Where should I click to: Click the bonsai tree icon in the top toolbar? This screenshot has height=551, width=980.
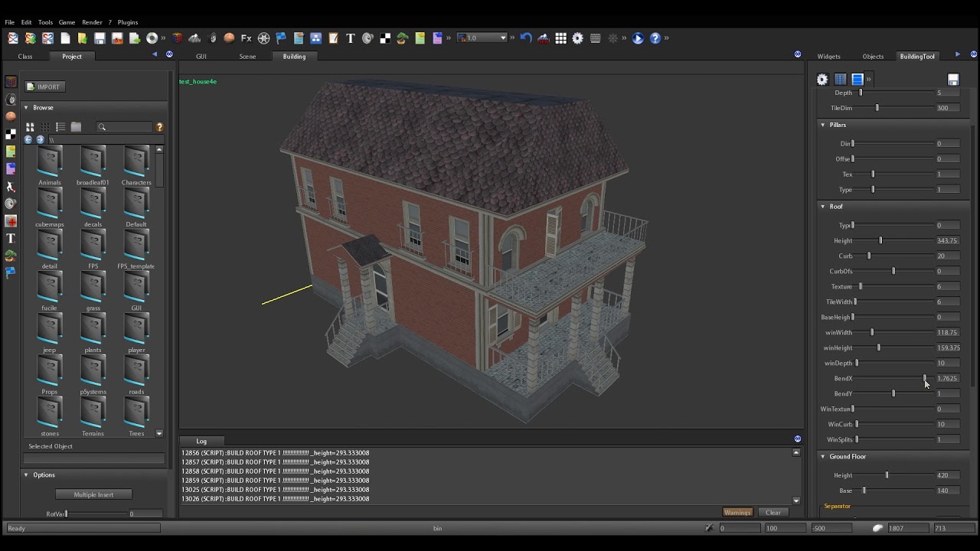pos(402,38)
